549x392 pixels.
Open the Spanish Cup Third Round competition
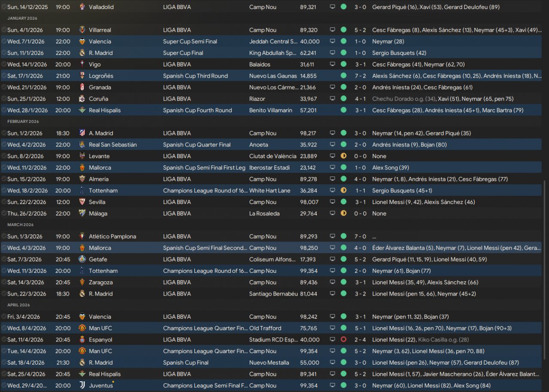195,76
